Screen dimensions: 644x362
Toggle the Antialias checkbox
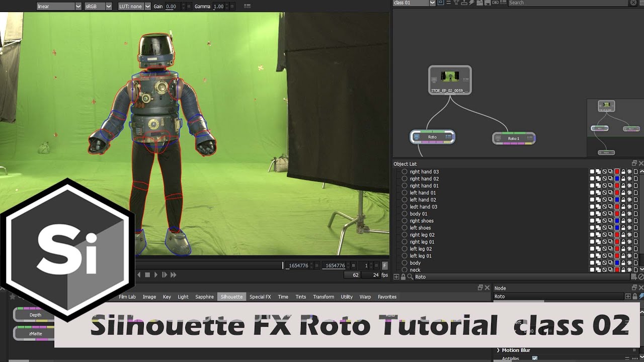point(535,358)
